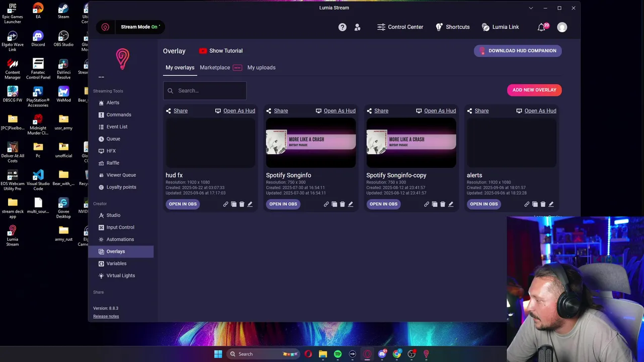Switch to My overlays tab

180,67
